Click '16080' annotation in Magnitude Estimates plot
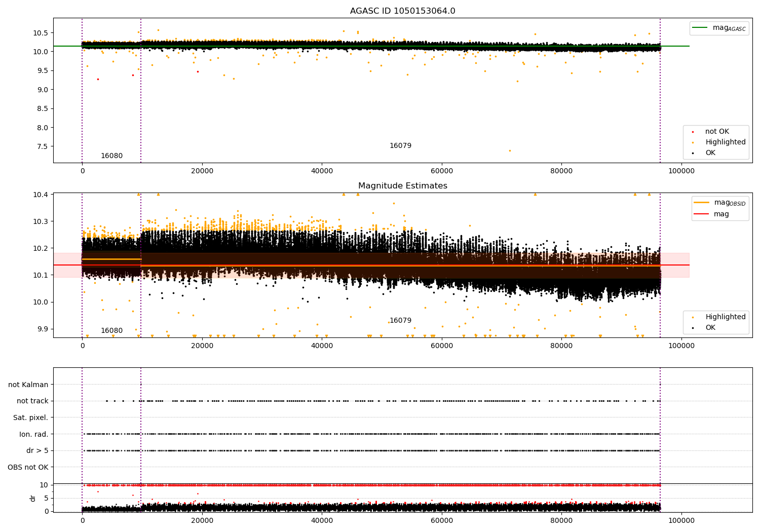 tap(111, 331)
